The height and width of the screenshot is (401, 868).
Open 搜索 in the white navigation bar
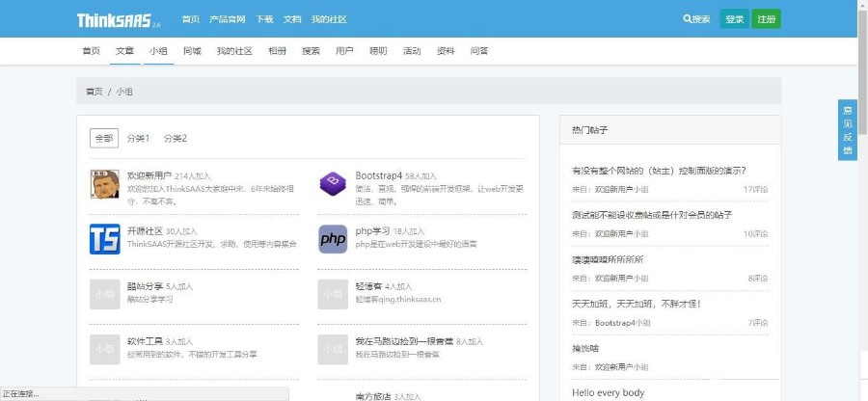tap(311, 51)
